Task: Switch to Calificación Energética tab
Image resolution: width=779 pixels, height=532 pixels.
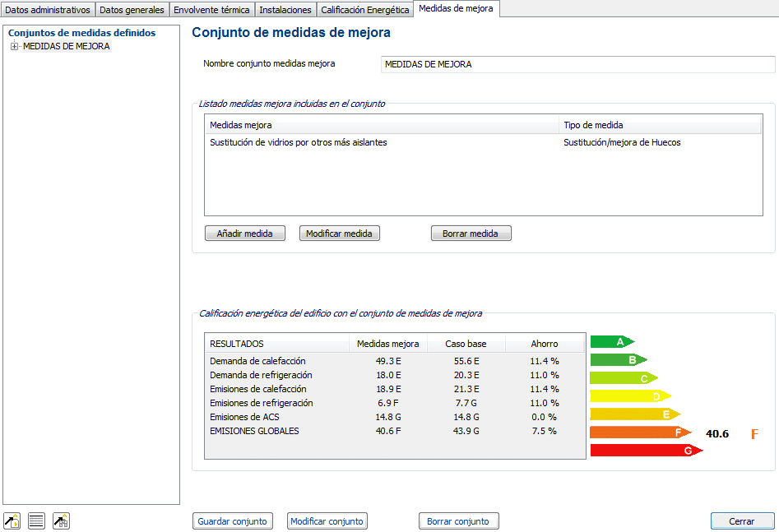Action: [364, 10]
